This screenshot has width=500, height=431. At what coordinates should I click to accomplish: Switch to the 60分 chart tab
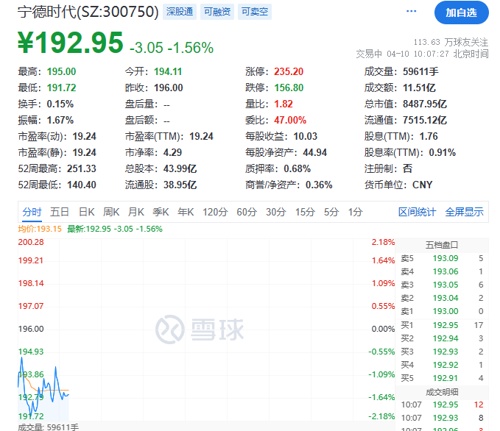247,212
